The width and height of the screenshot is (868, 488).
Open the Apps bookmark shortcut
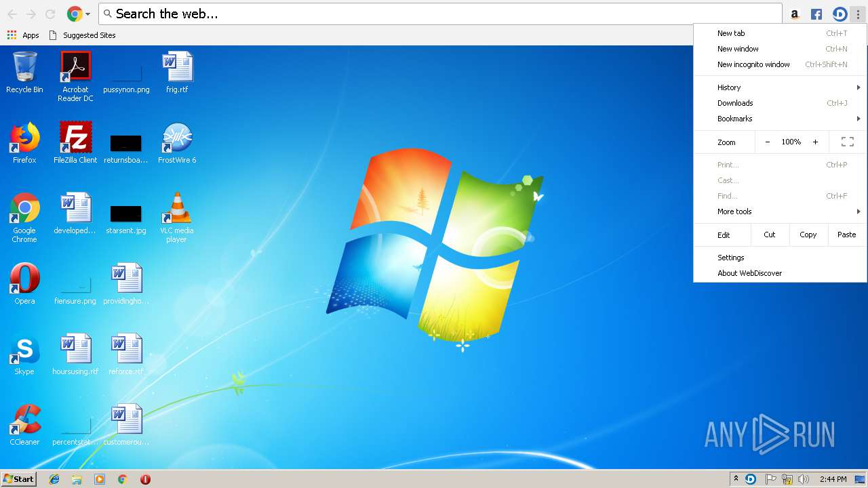(23, 35)
